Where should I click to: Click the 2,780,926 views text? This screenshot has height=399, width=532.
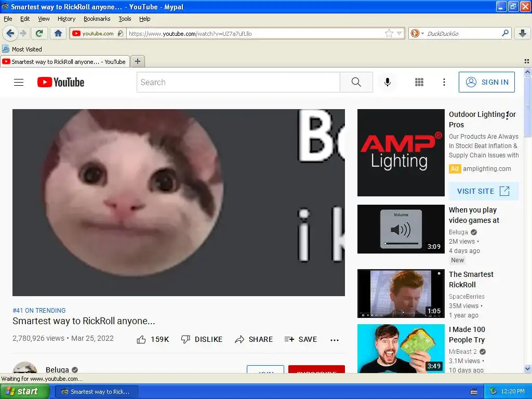tap(38, 338)
